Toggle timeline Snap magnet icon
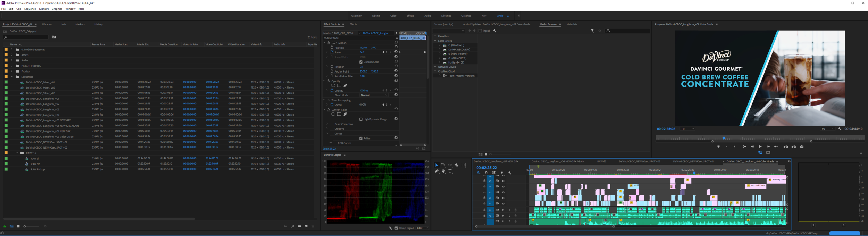 486,172
